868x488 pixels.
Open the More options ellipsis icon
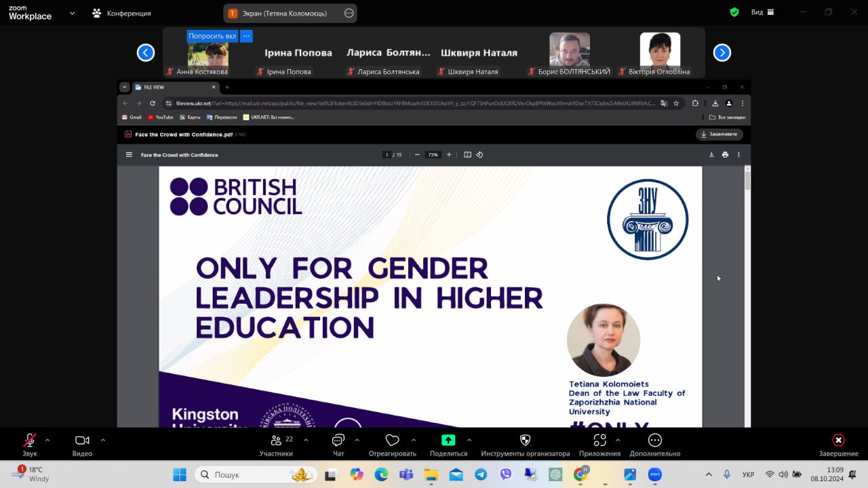tap(654, 445)
